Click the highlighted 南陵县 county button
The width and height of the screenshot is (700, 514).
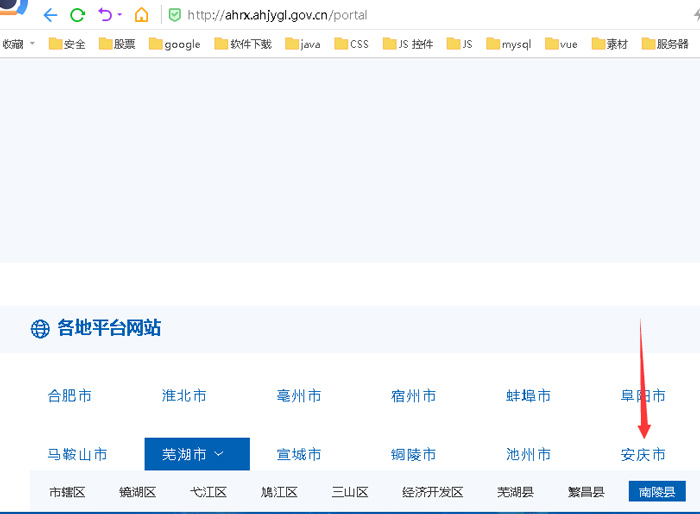657,492
